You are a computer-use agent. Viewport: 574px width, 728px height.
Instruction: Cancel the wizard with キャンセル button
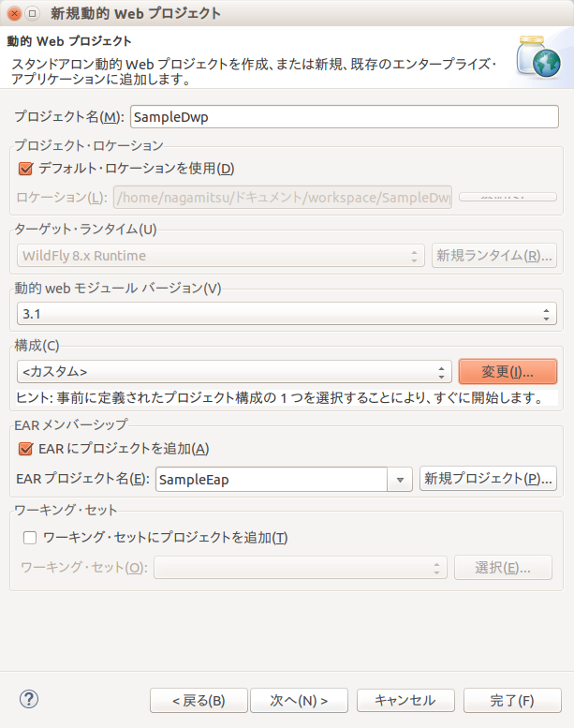pyautogui.click(x=405, y=700)
